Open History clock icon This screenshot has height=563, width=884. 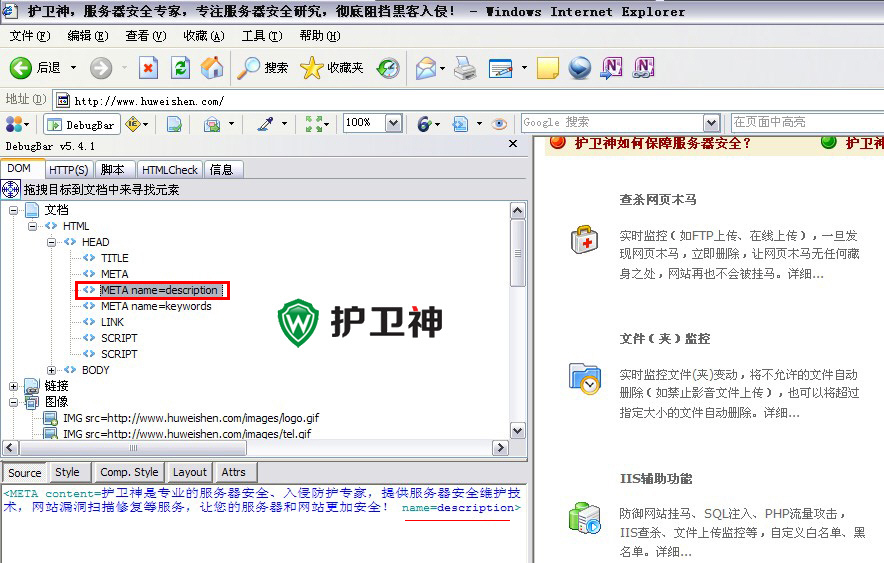point(388,68)
